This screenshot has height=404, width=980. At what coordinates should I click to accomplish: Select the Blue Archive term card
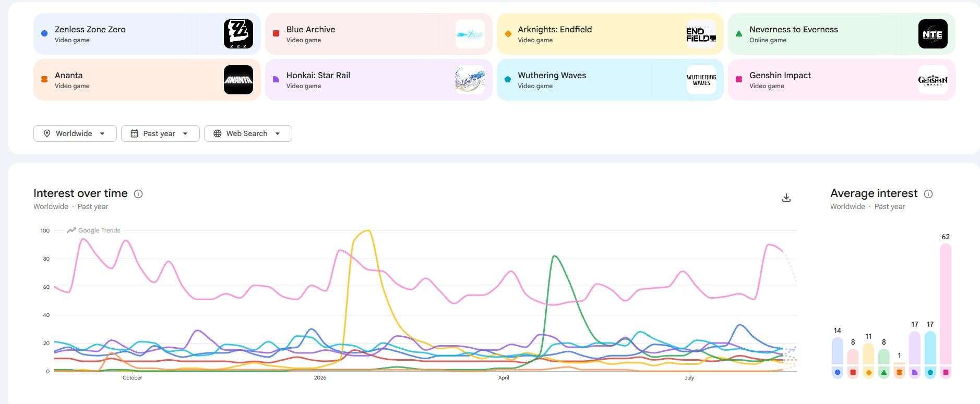click(x=379, y=34)
